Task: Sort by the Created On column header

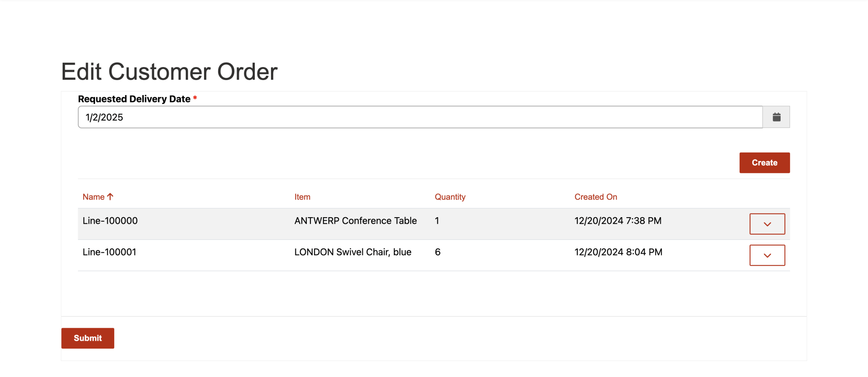Action: (595, 197)
